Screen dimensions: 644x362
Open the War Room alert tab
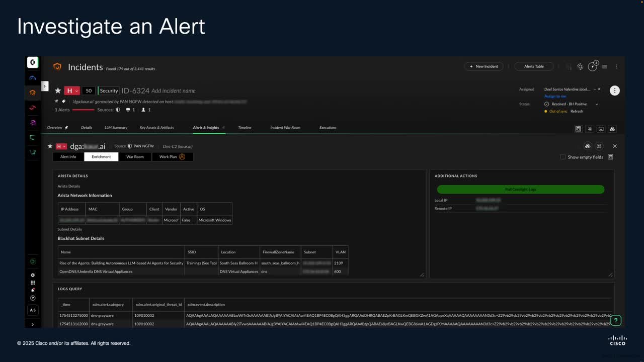click(135, 157)
